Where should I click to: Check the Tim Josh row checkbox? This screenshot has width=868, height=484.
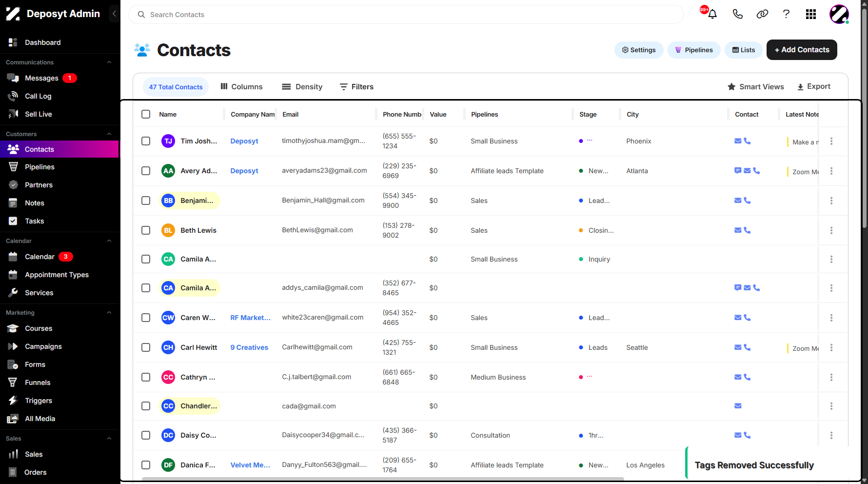pos(146,141)
